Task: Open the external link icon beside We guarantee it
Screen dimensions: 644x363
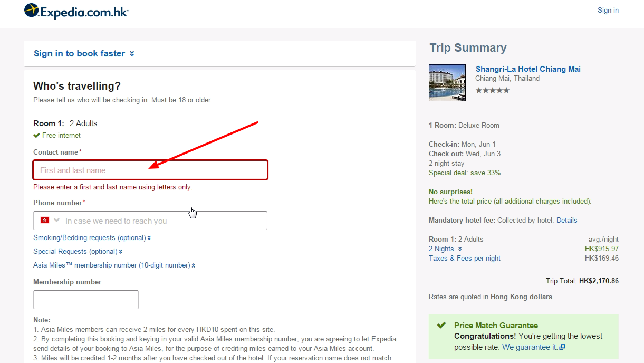Action: 562,347
